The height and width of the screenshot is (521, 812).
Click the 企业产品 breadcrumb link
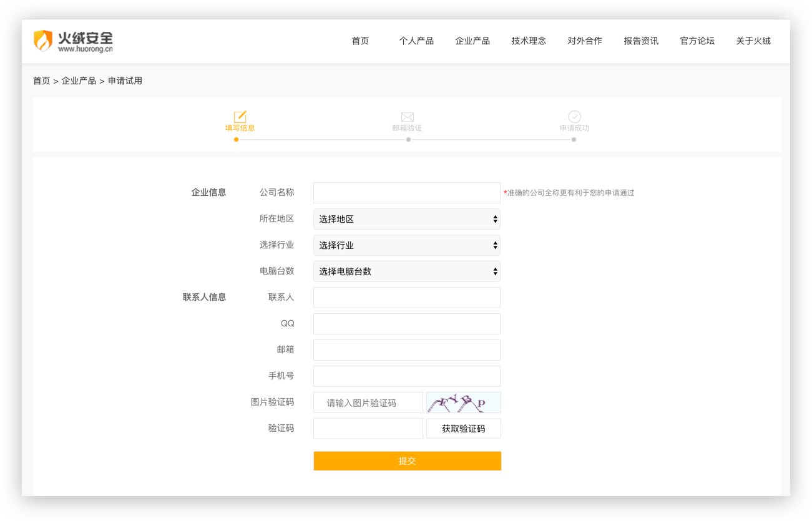pyautogui.click(x=79, y=80)
